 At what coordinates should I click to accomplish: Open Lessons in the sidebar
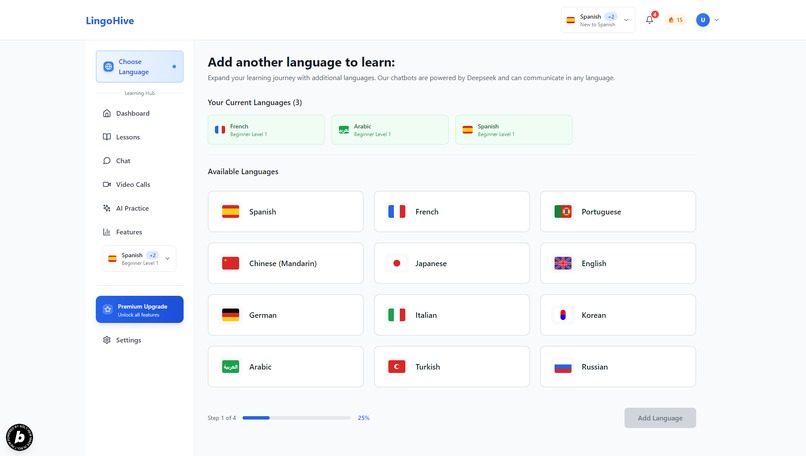(139, 137)
